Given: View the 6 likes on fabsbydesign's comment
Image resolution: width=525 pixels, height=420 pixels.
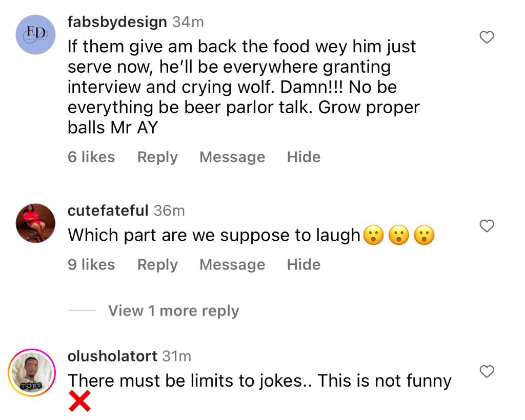Looking at the screenshot, I should 91,157.
